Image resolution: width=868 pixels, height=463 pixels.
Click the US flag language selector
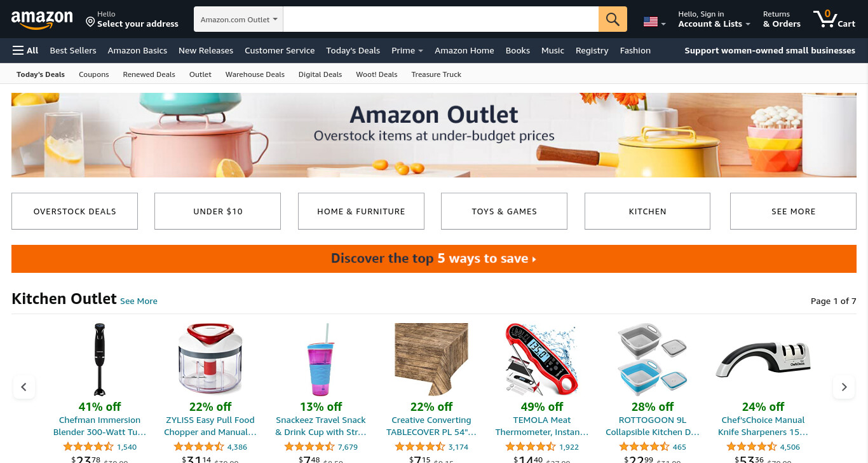click(x=654, y=22)
